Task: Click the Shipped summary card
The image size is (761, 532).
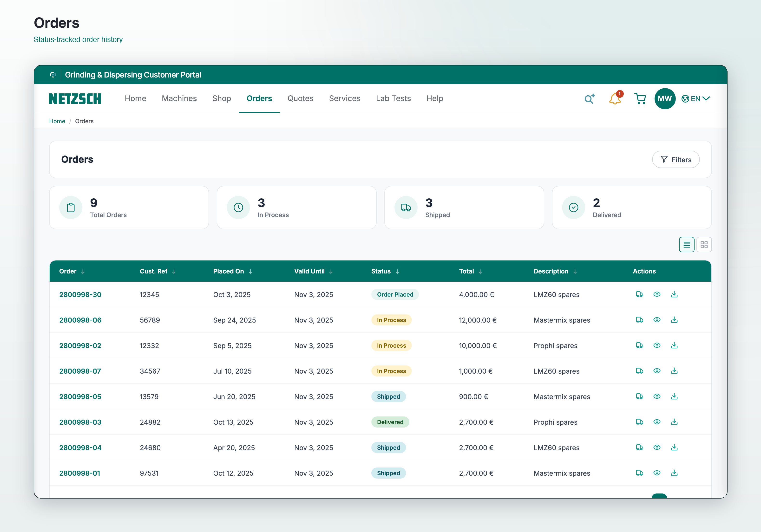Action: 464,207
